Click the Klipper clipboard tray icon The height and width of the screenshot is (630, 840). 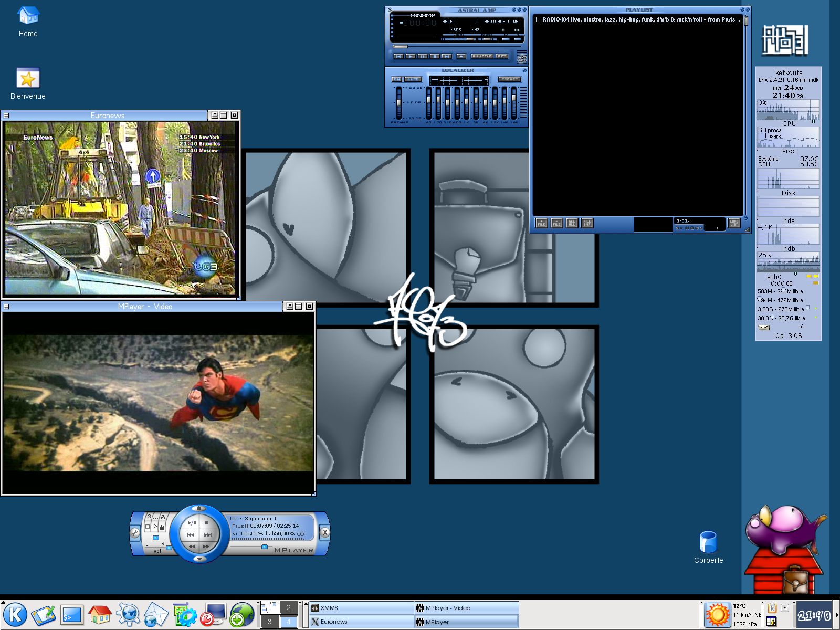click(772, 608)
